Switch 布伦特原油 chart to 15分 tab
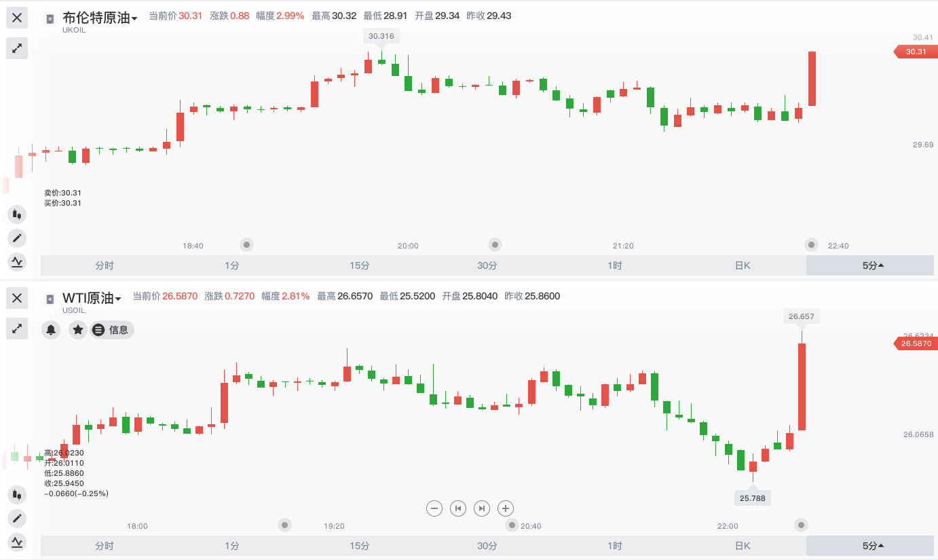This screenshot has height=560, width=938. (360, 265)
